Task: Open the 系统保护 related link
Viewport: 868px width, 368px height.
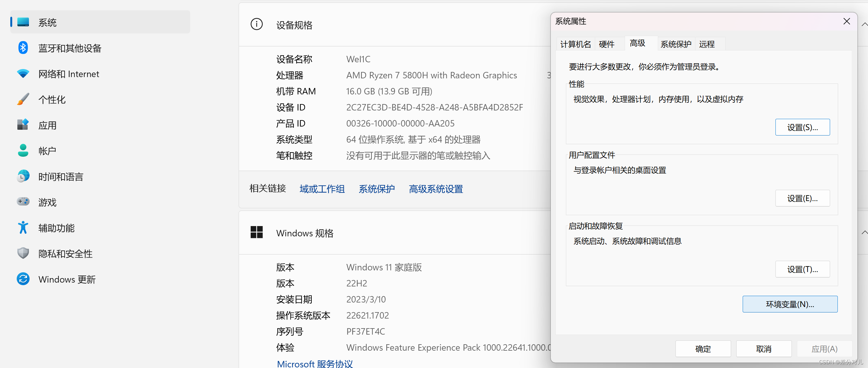Action: click(376, 189)
